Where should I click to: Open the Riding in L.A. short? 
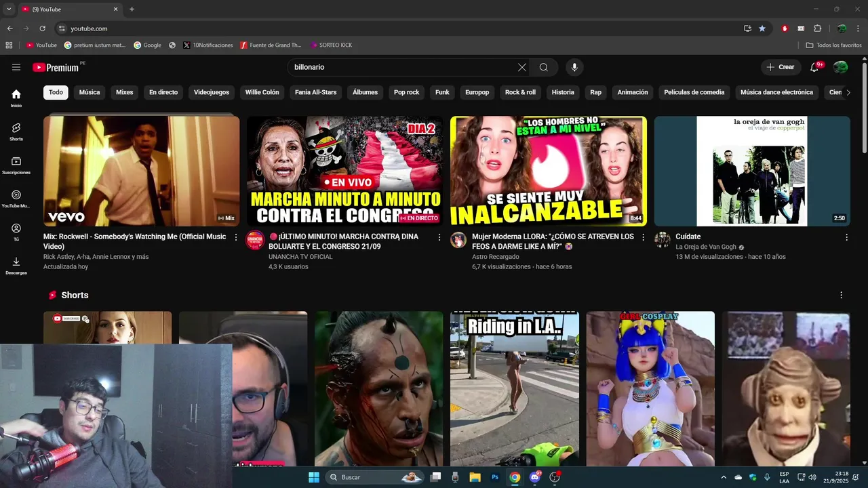(515, 388)
